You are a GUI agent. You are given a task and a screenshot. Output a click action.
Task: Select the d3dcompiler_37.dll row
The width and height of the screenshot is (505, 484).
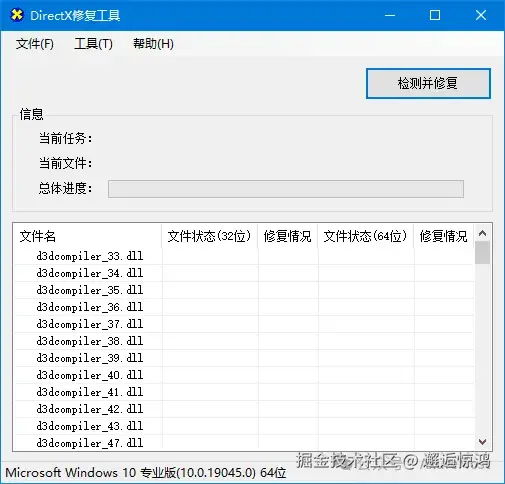coord(244,324)
